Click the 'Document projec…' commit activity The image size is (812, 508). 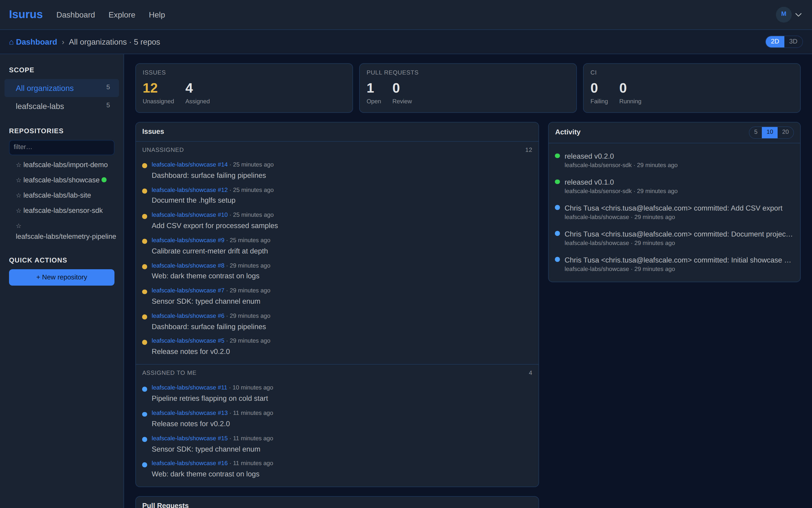pos(678,234)
